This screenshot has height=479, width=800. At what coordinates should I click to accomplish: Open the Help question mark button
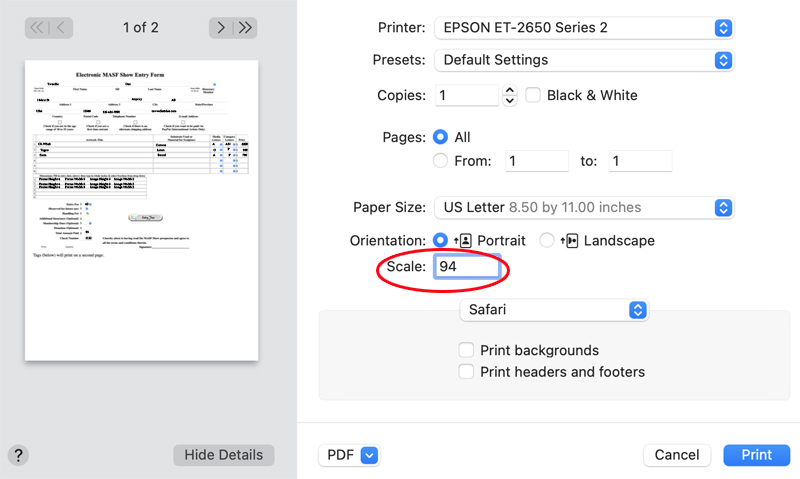18,455
